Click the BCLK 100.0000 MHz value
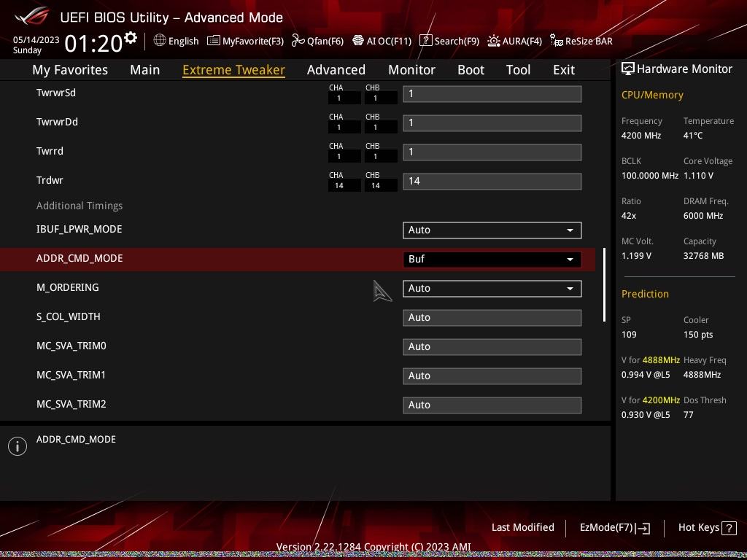 [x=650, y=176]
